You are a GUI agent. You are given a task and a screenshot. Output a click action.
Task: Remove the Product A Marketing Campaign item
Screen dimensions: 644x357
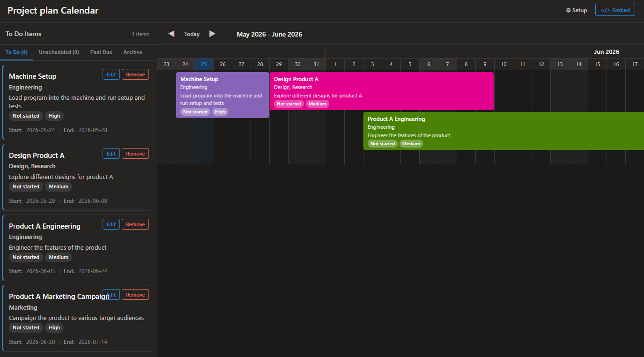click(135, 295)
